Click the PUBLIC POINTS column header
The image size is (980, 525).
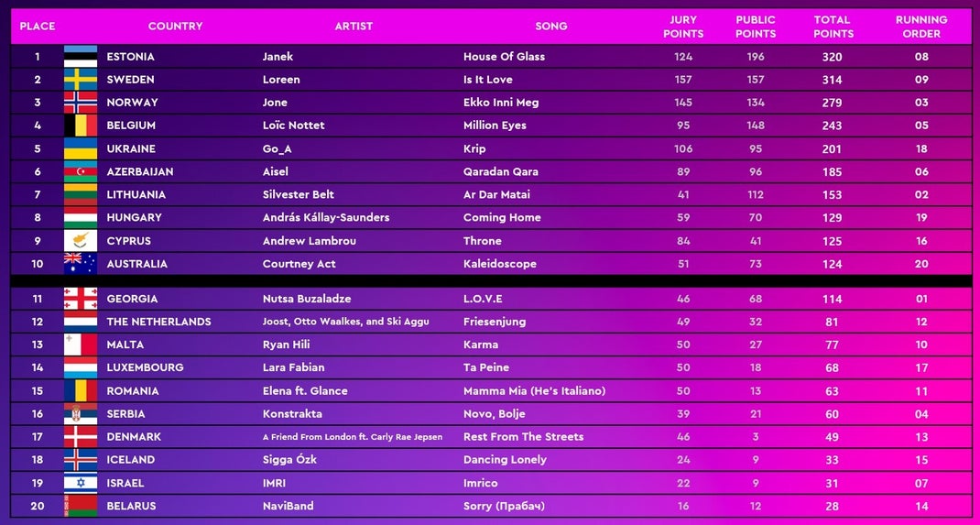[x=756, y=27]
